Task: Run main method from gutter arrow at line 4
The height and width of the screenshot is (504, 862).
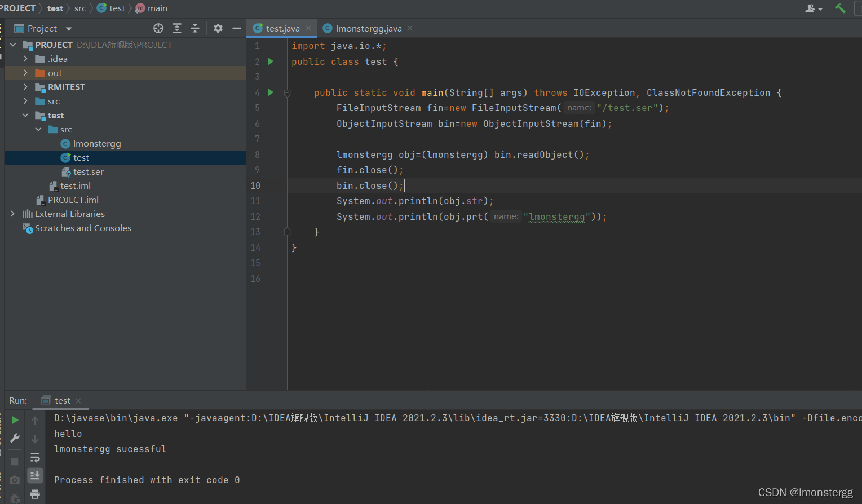Action: 271,92
